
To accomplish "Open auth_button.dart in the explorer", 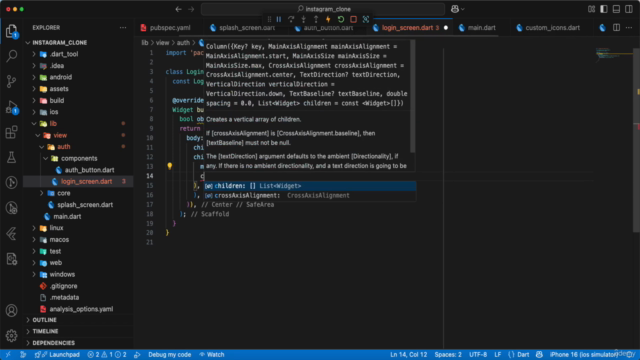I will point(89,170).
